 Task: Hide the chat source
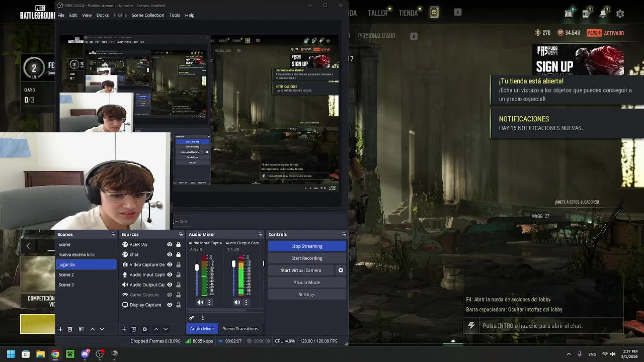tap(170, 254)
